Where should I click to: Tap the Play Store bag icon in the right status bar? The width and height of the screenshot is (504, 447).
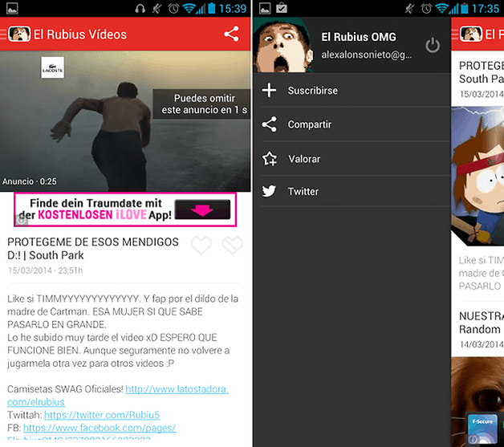[x=281, y=8]
